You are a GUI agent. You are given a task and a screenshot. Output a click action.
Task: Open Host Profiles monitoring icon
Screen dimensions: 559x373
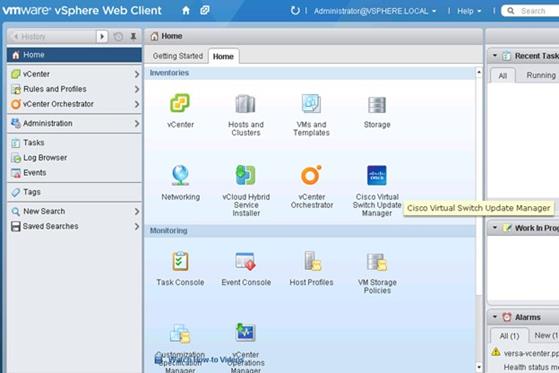tap(312, 261)
